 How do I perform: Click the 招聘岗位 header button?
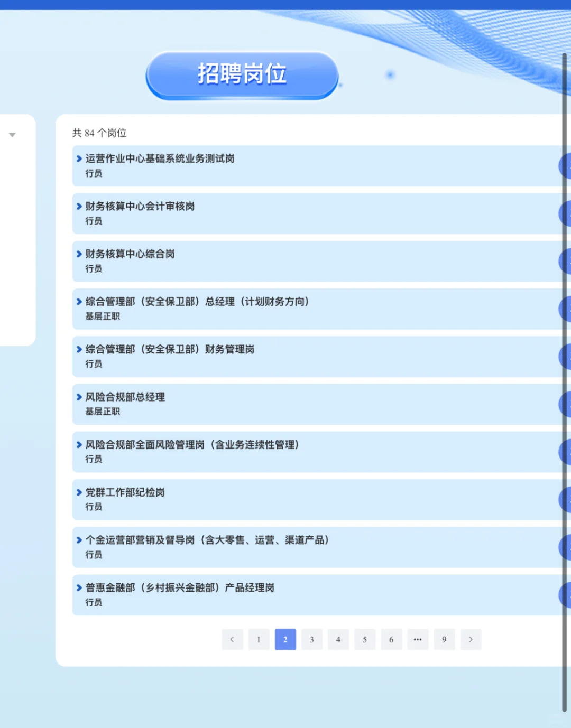click(242, 74)
